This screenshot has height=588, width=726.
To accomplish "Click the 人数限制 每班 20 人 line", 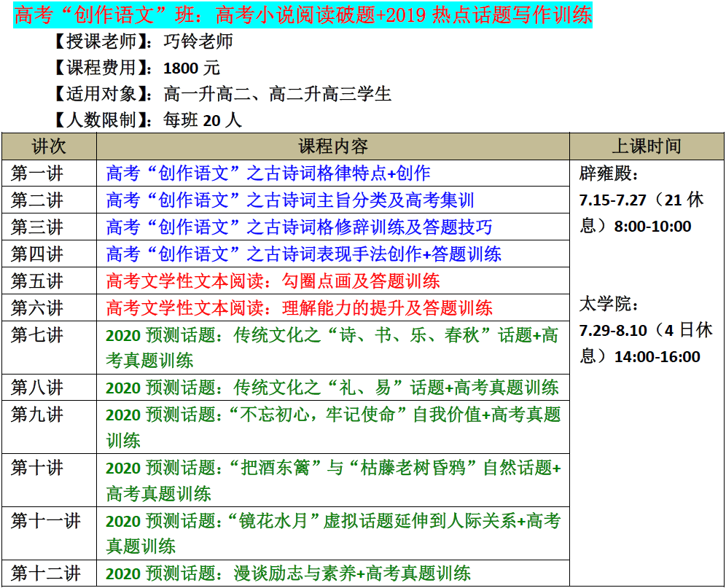I will point(147,120).
